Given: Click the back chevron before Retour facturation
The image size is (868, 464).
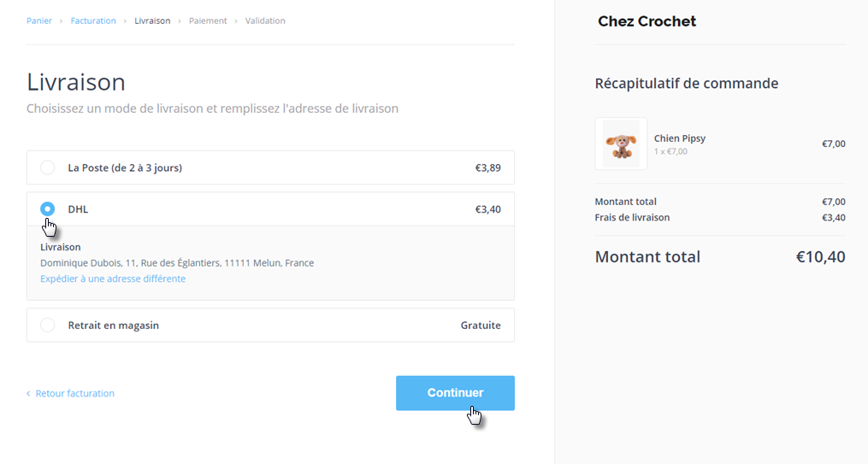Looking at the screenshot, I should click(x=28, y=394).
